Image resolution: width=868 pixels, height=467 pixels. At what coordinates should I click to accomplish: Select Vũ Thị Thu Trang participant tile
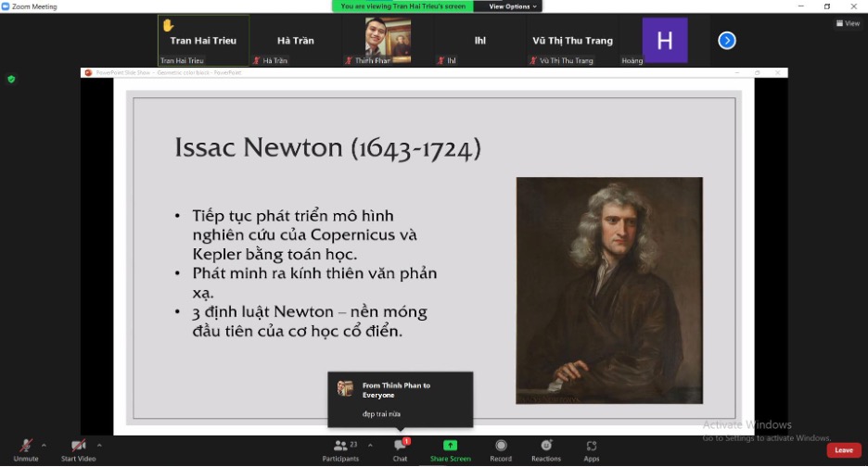pyautogui.click(x=572, y=41)
